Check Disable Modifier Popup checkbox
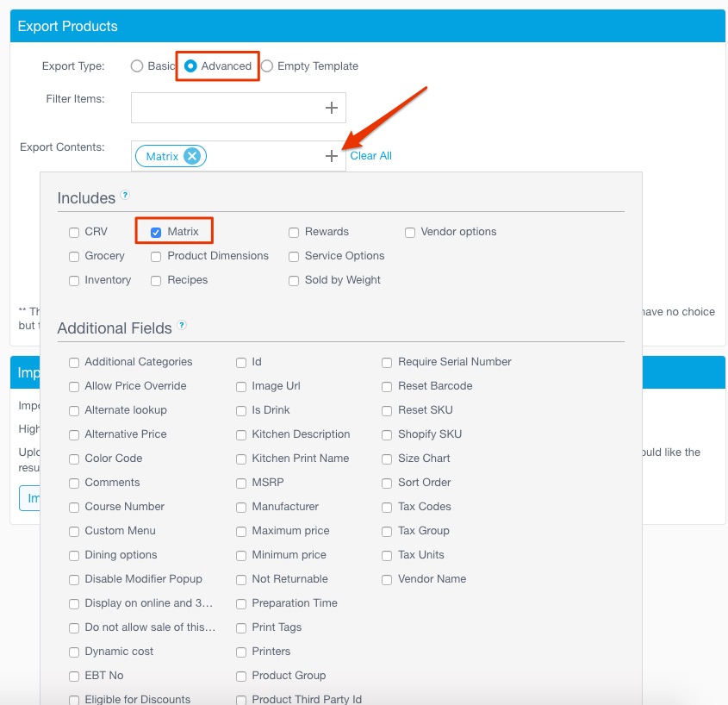Screen dimensions: 728x705 pos(74,580)
